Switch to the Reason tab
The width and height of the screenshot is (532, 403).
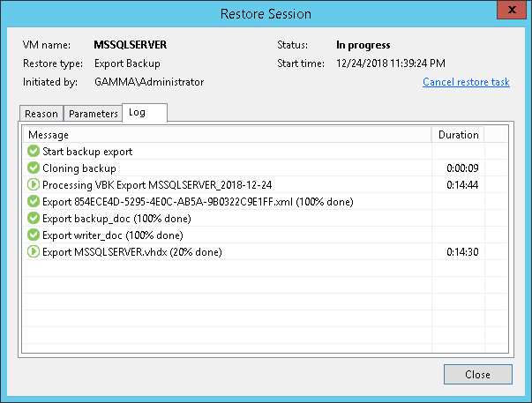pos(41,114)
